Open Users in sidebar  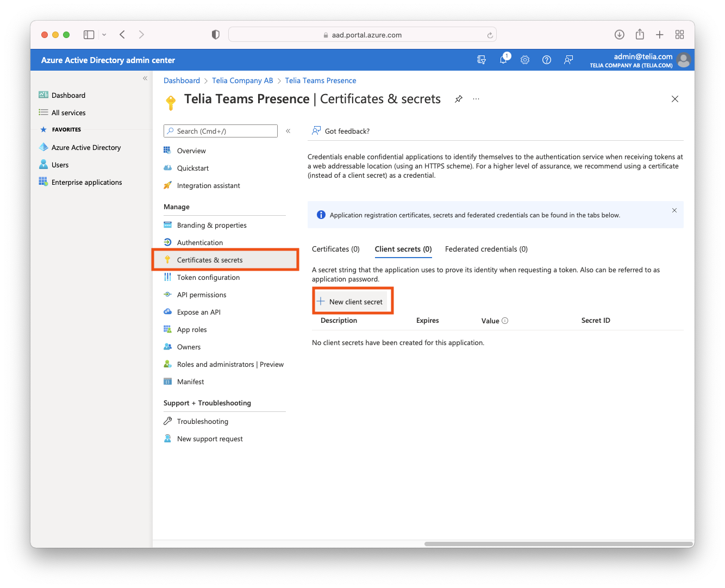[54, 165]
